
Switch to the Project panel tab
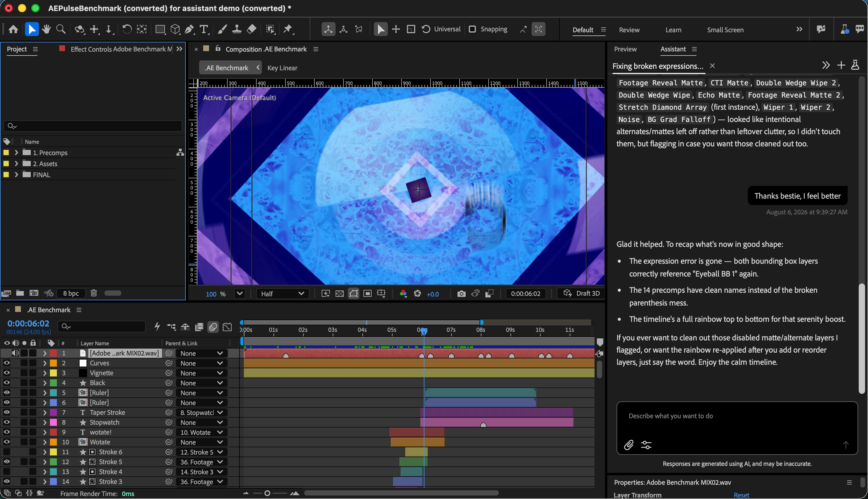(x=17, y=49)
